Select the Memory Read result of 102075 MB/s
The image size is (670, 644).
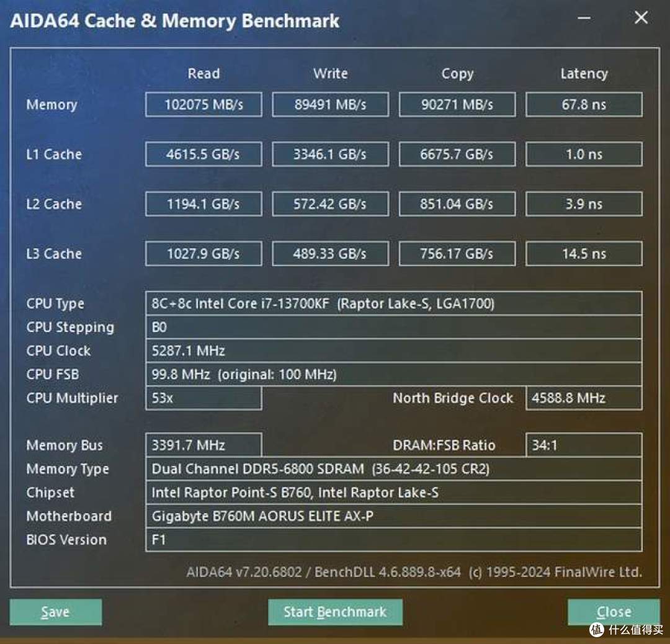(203, 104)
